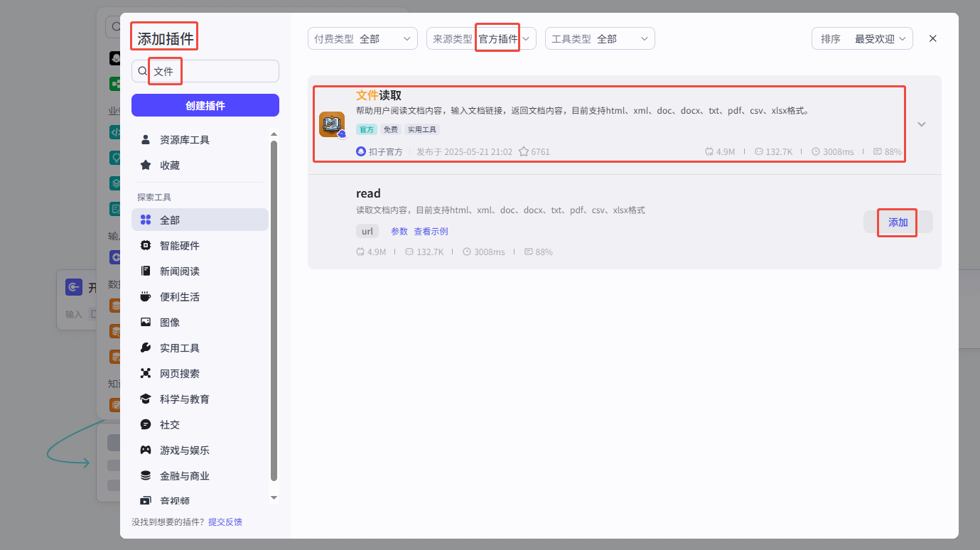Open the 来源类型 官方插件 dropdown
The image size is (980, 550).
pyautogui.click(x=480, y=39)
